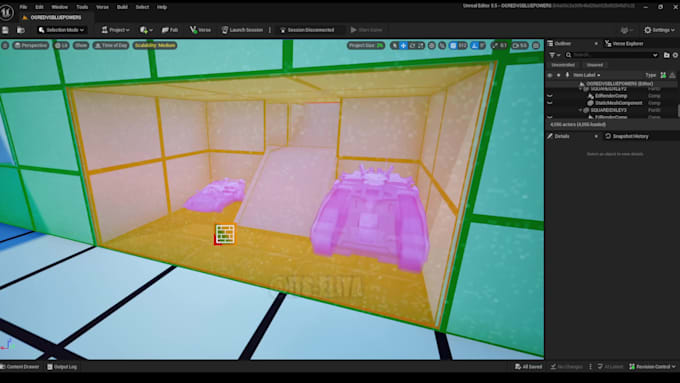680x383 pixels.
Task: Activate the scale gizmo tool
Action: coord(420,45)
